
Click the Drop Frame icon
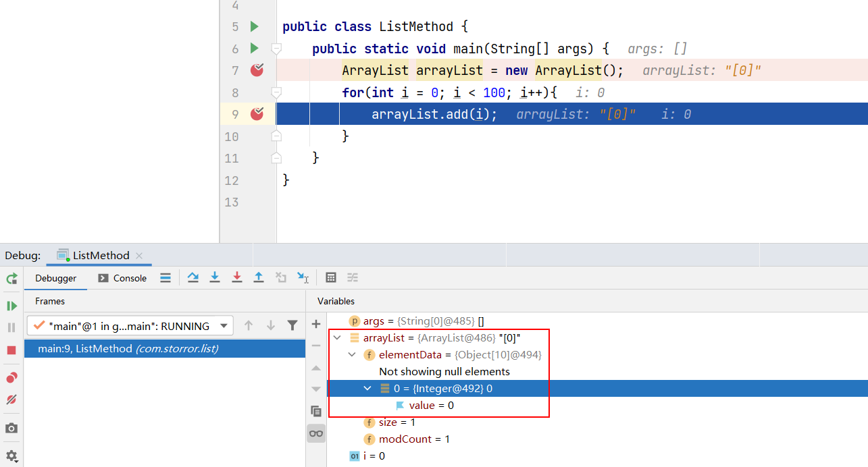(x=281, y=277)
